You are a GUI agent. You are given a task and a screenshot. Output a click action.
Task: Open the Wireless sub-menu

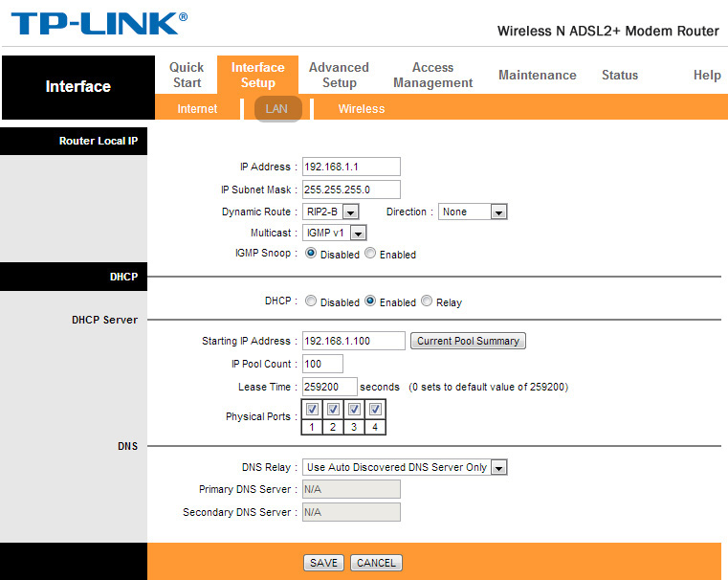[362, 109]
